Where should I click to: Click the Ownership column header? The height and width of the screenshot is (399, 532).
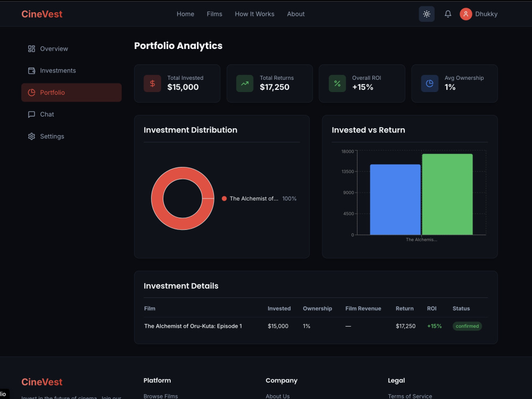coord(318,309)
